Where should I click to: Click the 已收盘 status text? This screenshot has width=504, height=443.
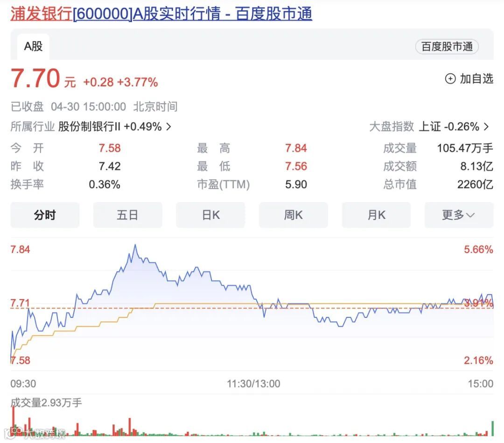point(27,107)
